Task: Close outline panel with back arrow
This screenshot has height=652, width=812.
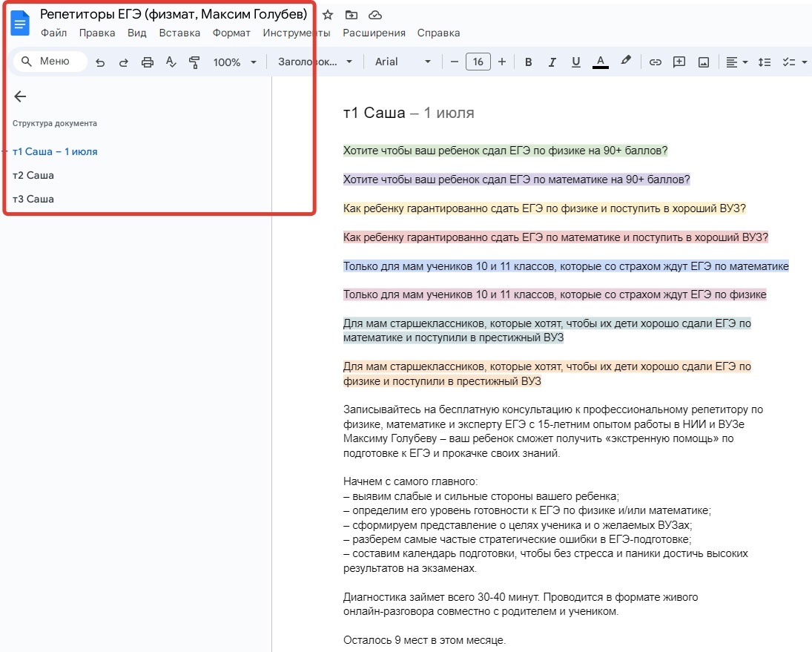Action: click(20, 96)
